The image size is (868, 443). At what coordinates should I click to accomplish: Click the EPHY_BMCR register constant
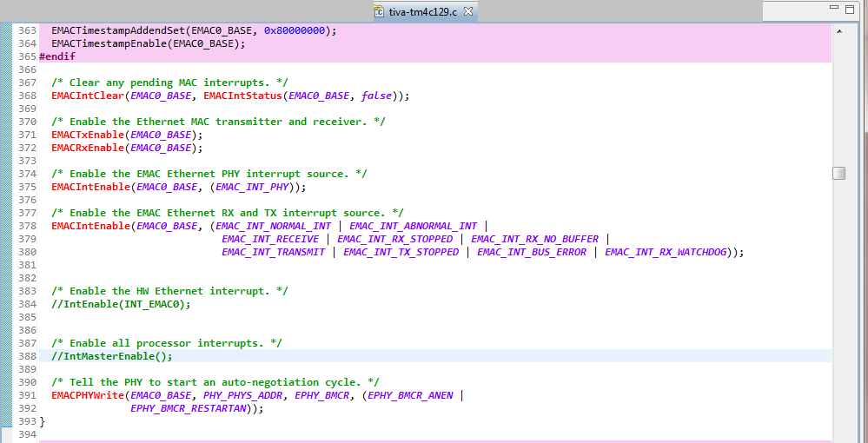(x=322, y=395)
